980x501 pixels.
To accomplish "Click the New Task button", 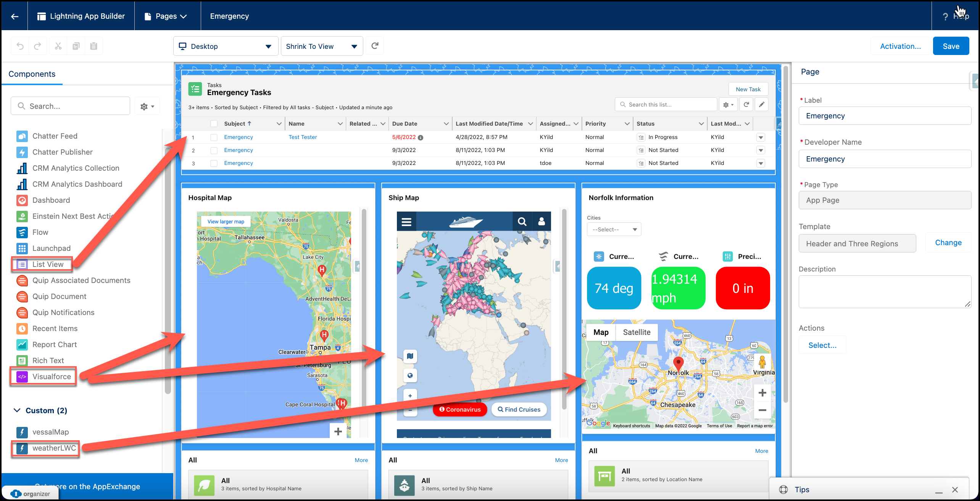I will pos(748,89).
